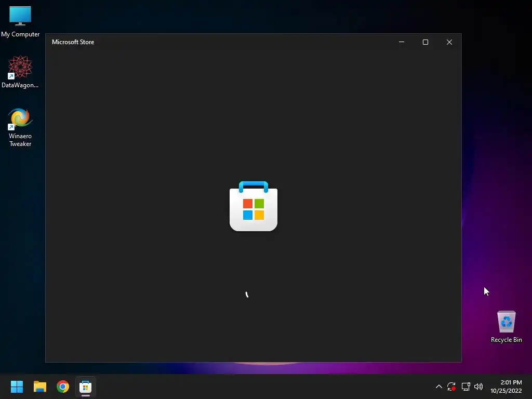Select the Winaero Tweaker desktop shortcut
The width and height of the screenshot is (532, 399).
[20, 127]
